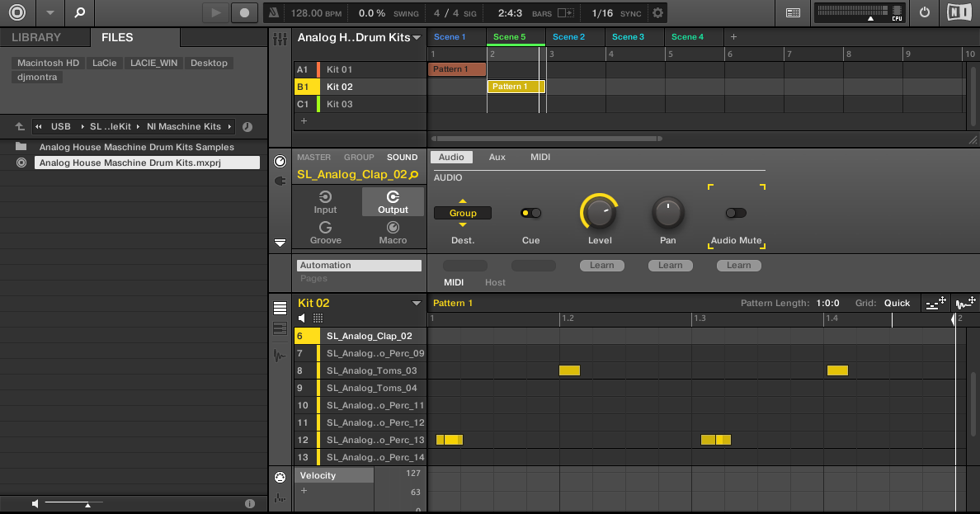Open the Aux tab
This screenshot has height=514, width=980.
click(x=497, y=157)
